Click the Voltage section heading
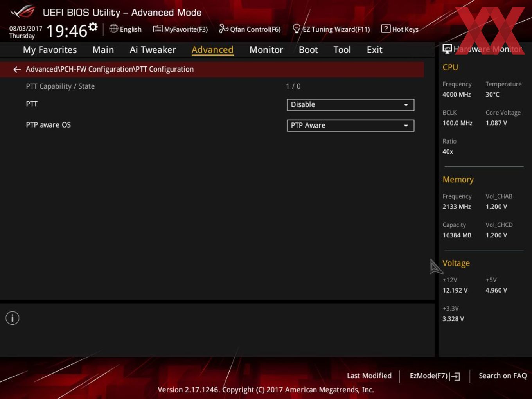The image size is (532, 399). (x=456, y=263)
